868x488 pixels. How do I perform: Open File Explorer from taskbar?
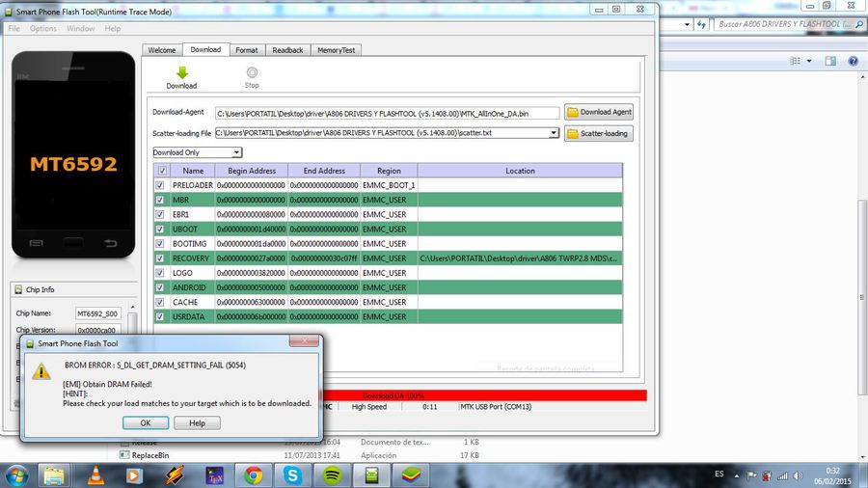pyautogui.click(x=54, y=475)
